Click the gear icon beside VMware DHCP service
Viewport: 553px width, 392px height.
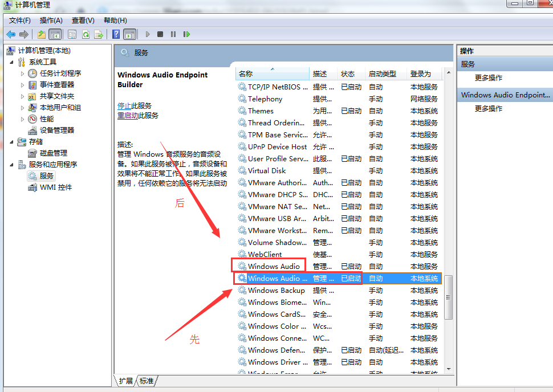[x=242, y=195]
